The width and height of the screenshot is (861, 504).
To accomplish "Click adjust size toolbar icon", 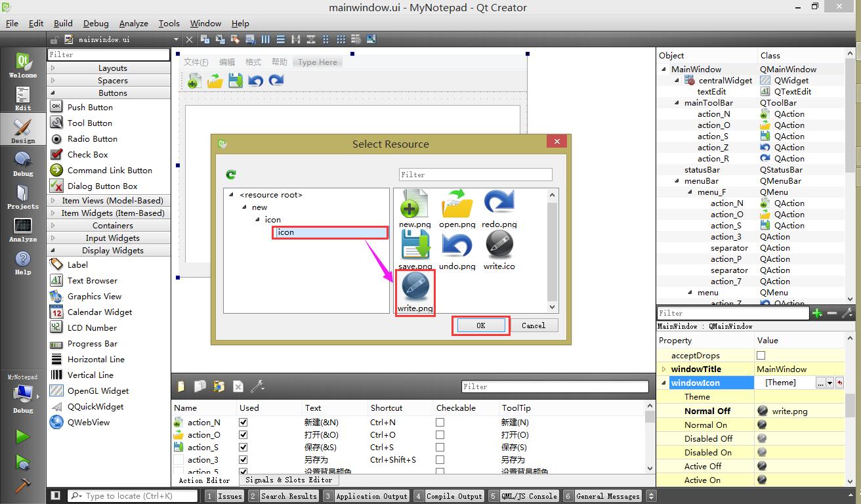I will point(371,39).
